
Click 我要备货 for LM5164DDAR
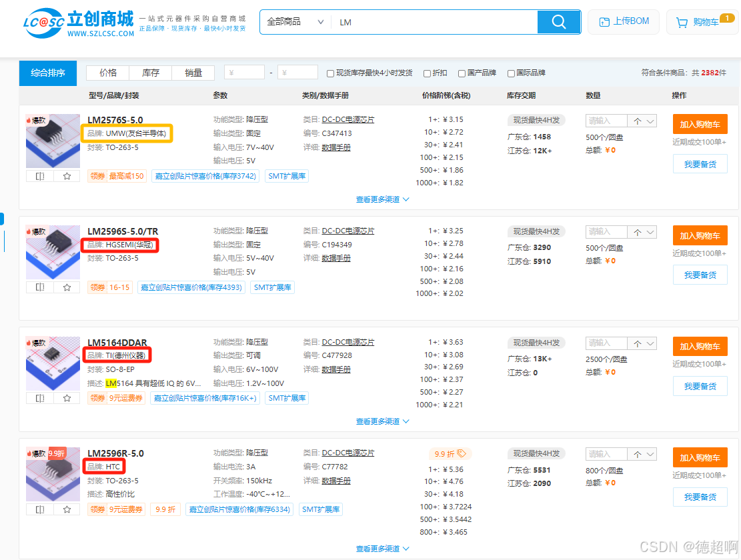click(700, 386)
